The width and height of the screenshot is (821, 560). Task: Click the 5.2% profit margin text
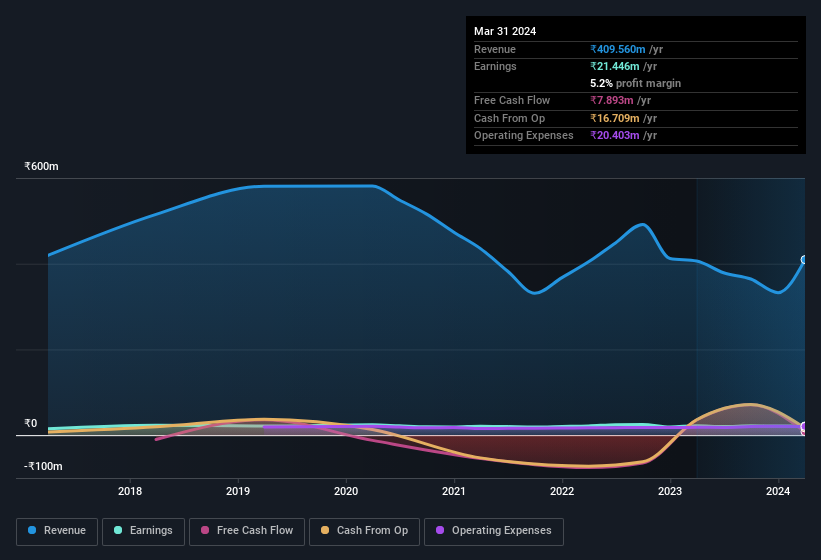[x=636, y=83]
